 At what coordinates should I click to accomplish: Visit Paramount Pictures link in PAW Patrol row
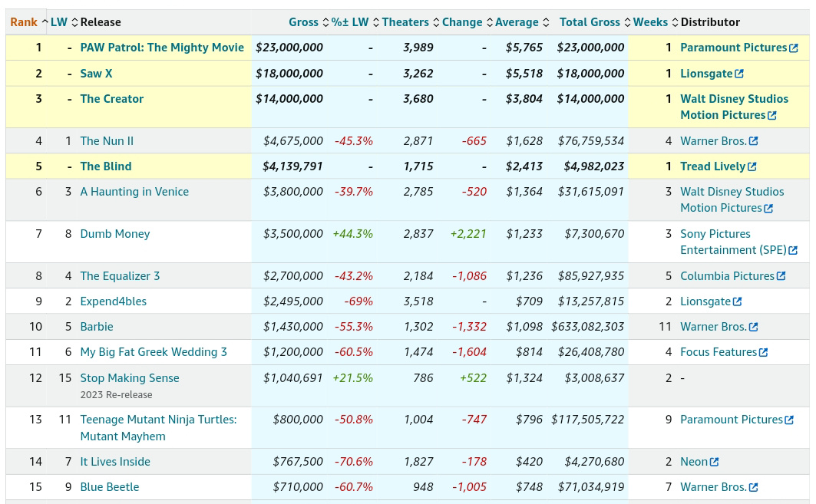tap(733, 48)
